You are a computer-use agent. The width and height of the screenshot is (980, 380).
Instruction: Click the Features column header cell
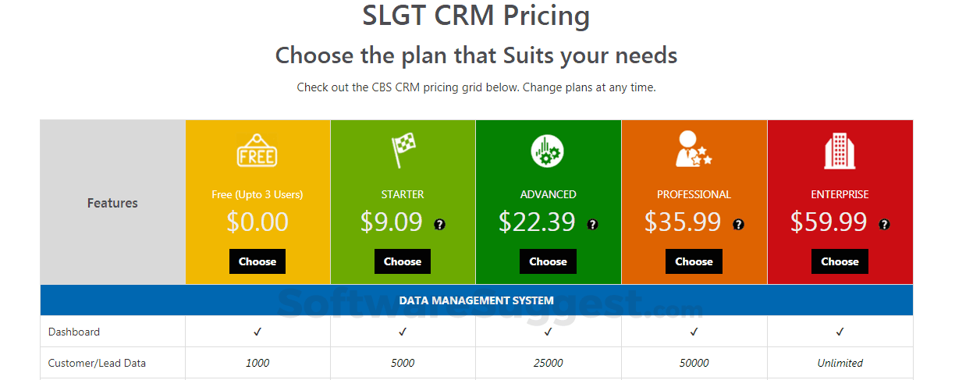click(x=112, y=203)
